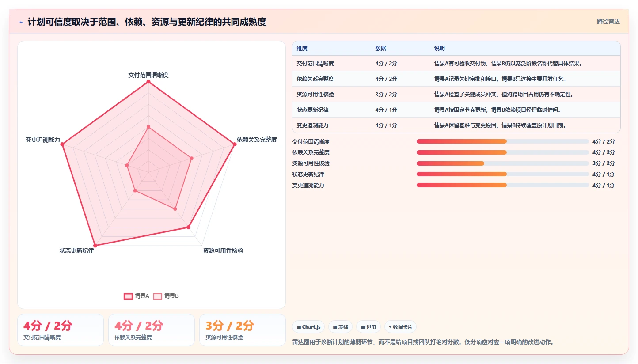
Task: Click the footer note starting 雷达图用于诊断
Action: [x=423, y=342]
